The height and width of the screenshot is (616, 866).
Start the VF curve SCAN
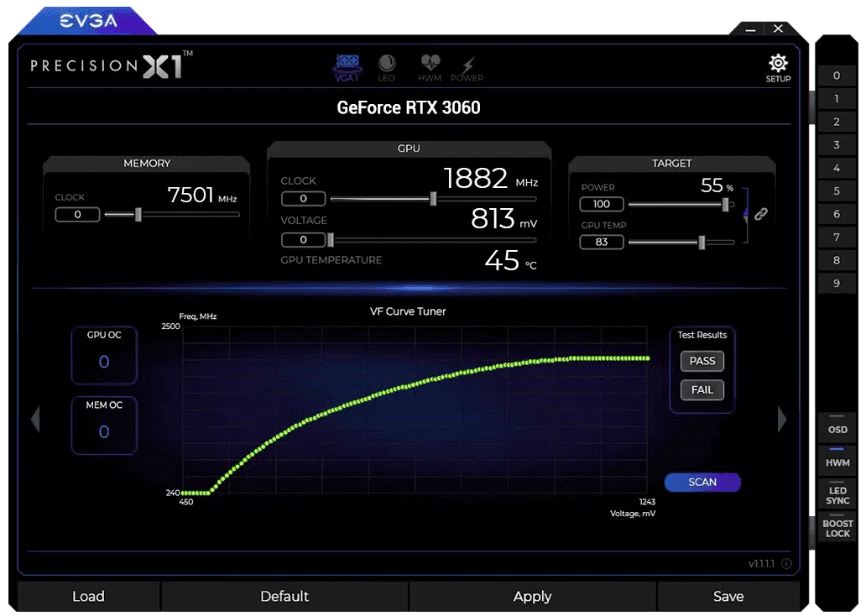(x=702, y=482)
